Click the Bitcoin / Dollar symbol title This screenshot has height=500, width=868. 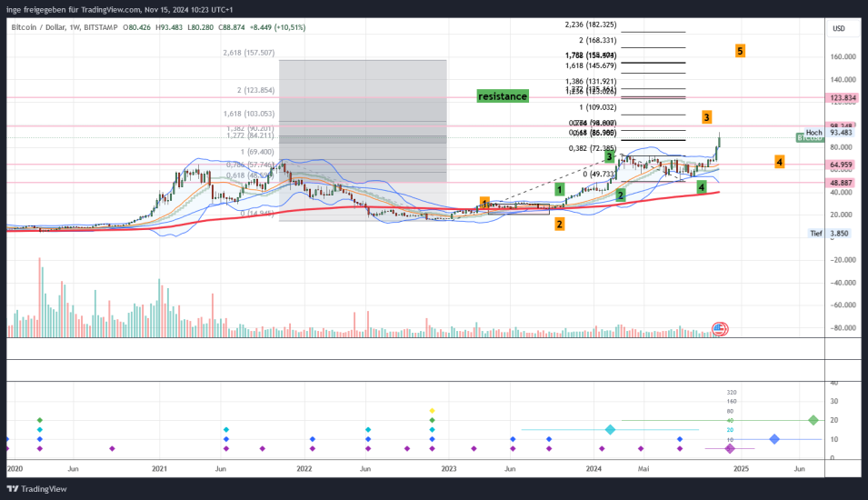40,28
